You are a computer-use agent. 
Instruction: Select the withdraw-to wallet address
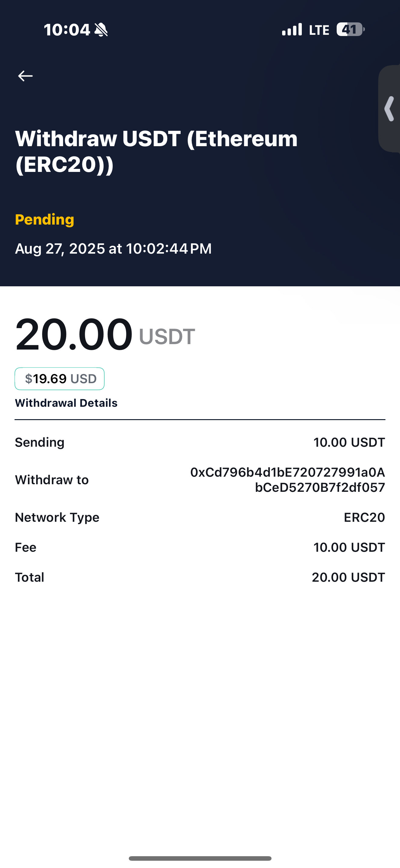pos(287,480)
